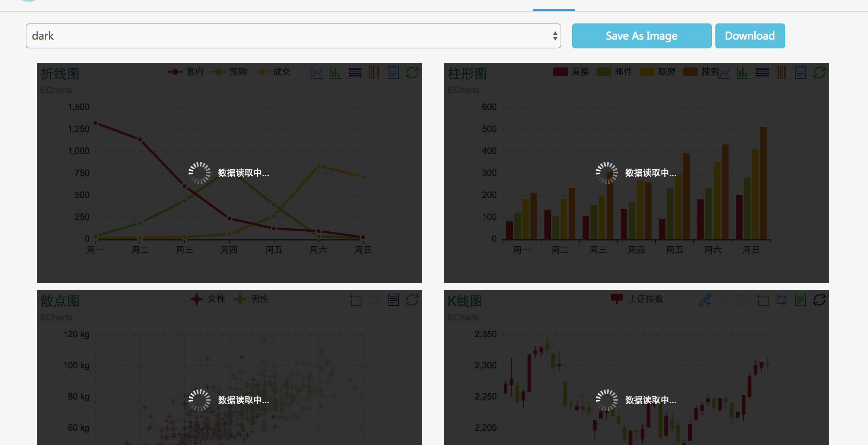Click zoom-back arrows icon on K线图
The width and height of the screenshot is (868, 445).
pos(781,300)
